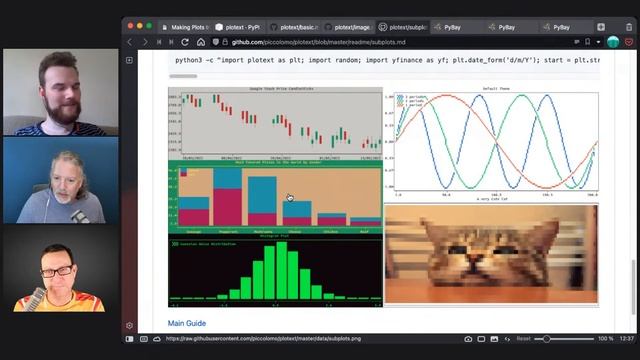Adjust the page zoom slider
This screenshot has height=360, width=640.
(x=564, y=339)
